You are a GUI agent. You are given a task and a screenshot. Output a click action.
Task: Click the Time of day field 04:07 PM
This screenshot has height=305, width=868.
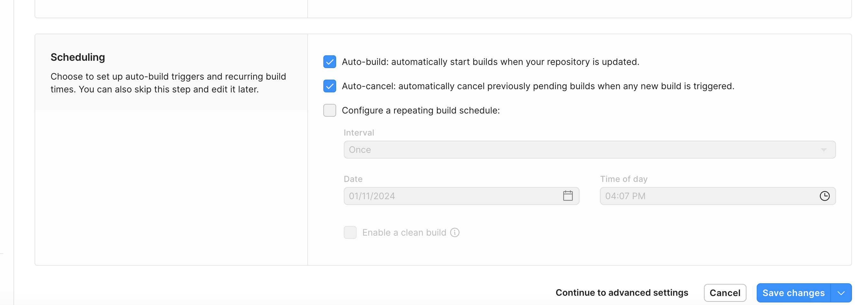coord(707,196)
